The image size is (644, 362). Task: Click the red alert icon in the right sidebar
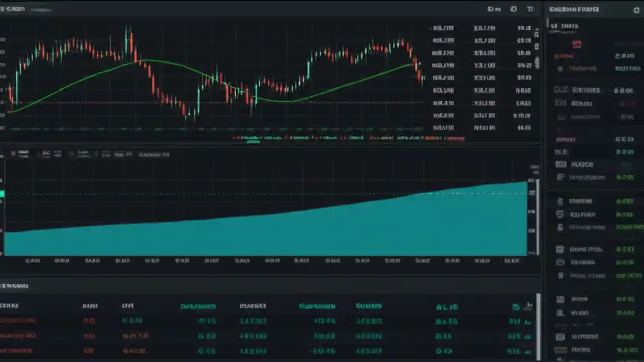point(577,44)
